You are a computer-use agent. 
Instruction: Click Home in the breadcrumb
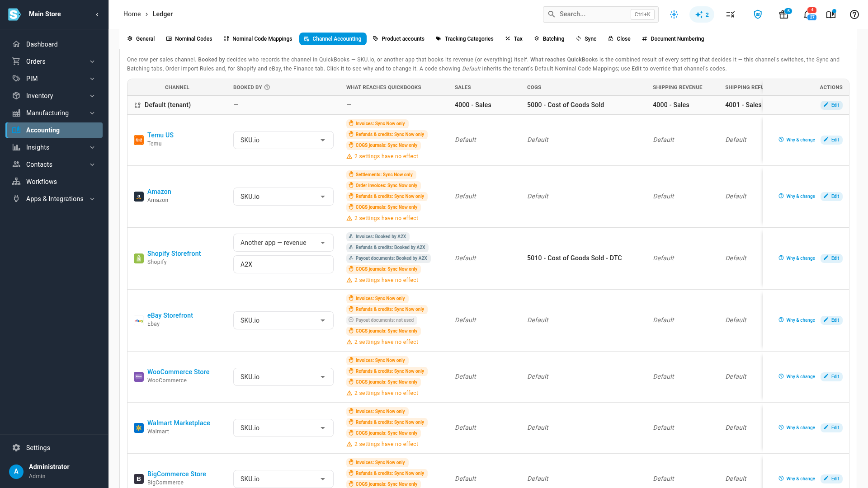coord(132,14)
